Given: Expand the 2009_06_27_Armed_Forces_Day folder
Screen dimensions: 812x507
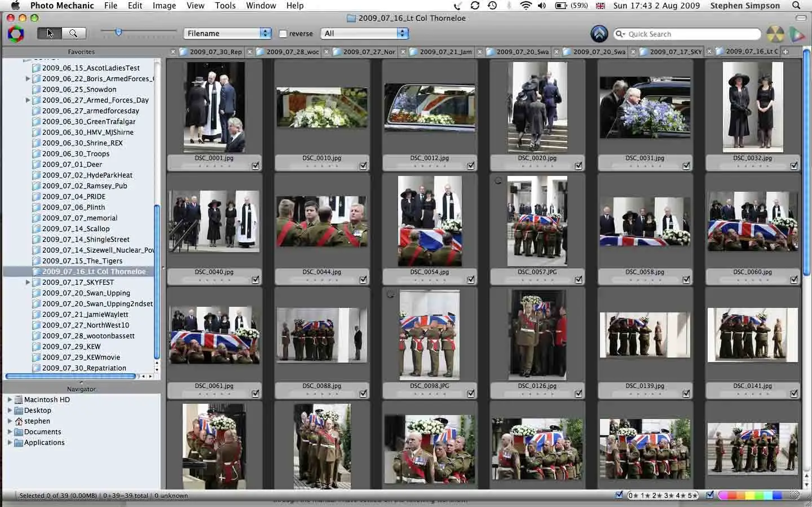Looking at the screenshot, I should 28,100.
